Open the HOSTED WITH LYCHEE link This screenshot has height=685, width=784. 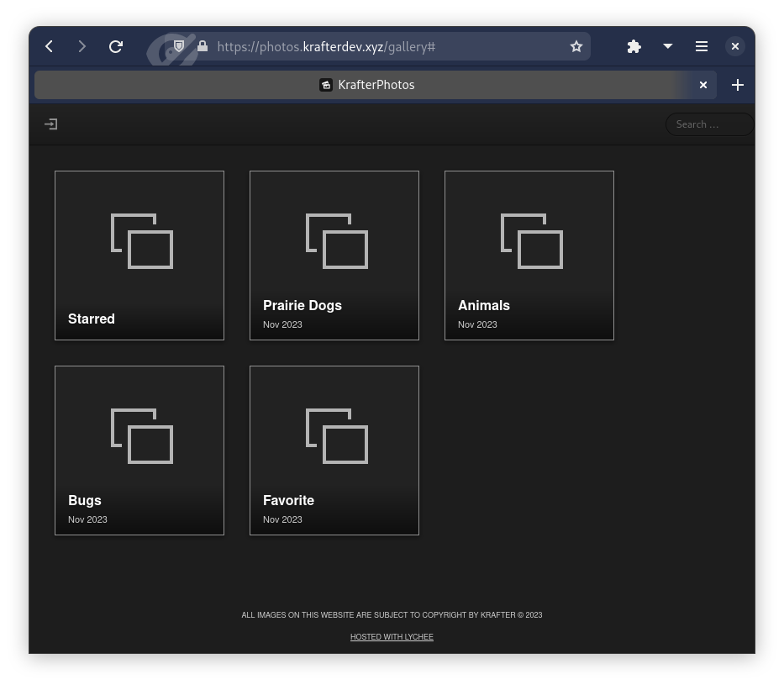(x=392, y=637)
